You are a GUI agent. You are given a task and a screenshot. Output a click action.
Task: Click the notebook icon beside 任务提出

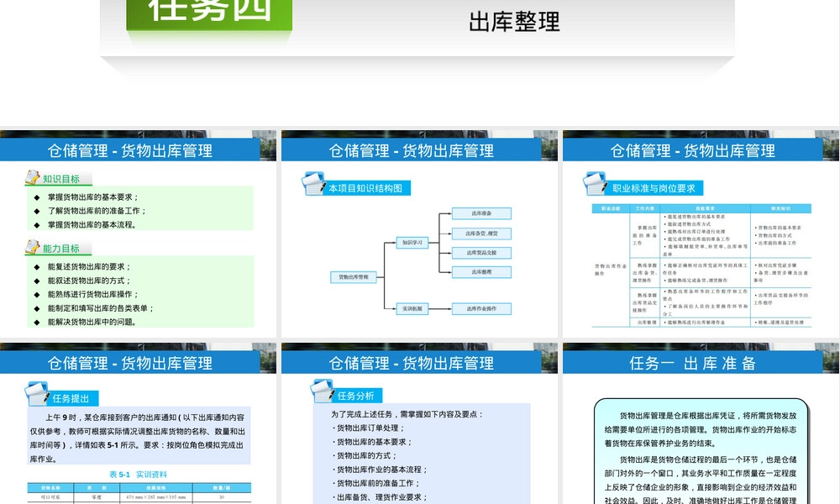coord(37,394)
